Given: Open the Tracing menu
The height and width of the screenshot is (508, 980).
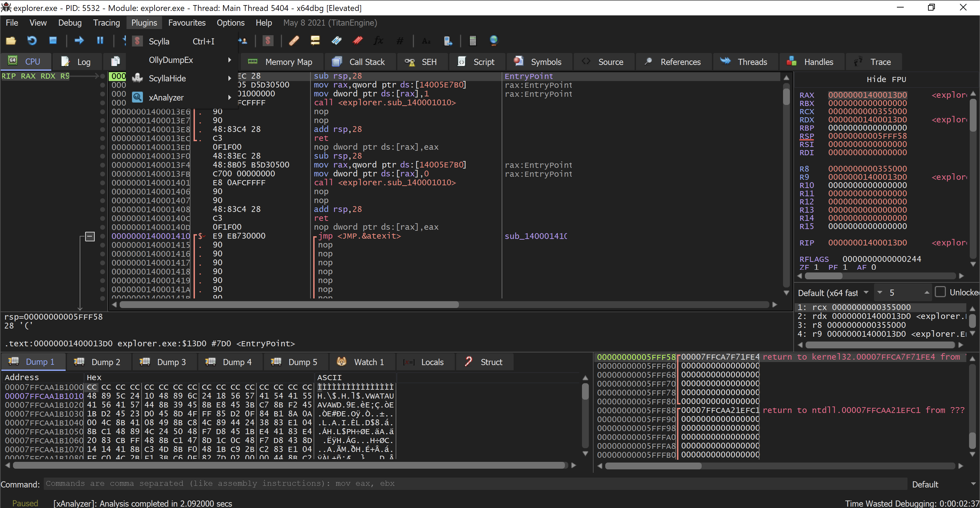Looking at the screenshot, I should pyautogui.click(x=107, y=23).
